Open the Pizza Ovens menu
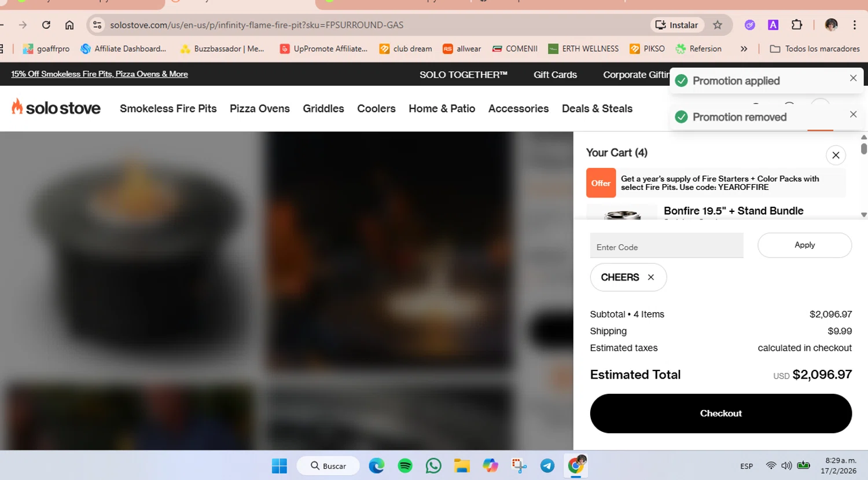 click(260, 108)
